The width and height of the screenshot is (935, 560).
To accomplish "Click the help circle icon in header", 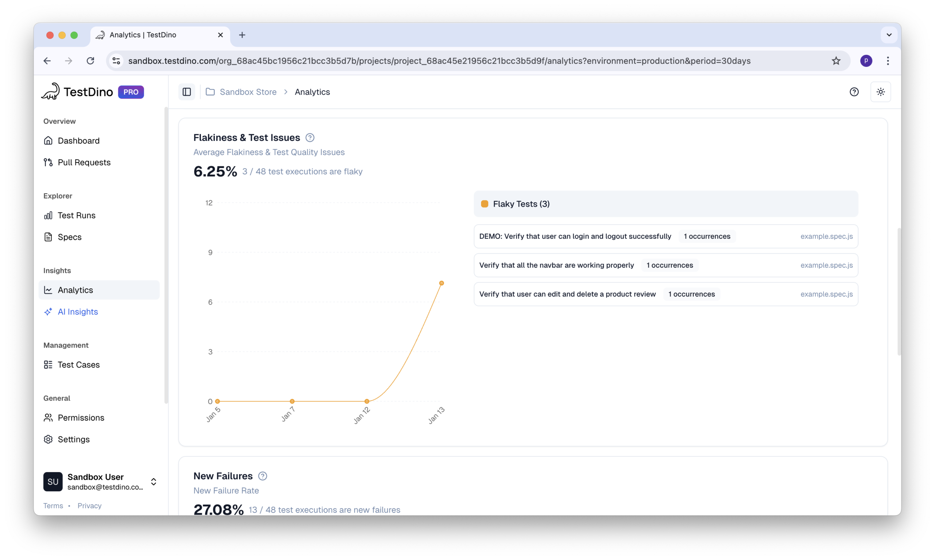I will coord(854,92).
